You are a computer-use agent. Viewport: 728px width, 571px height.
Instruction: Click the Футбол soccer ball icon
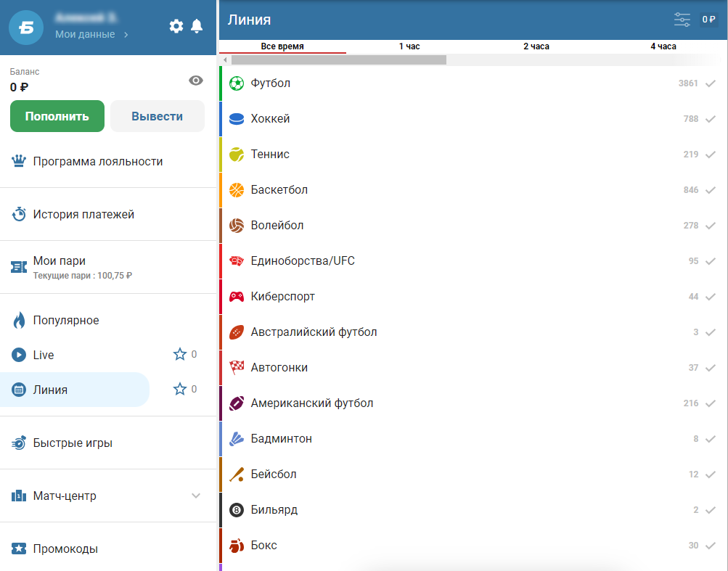[237, 83]
